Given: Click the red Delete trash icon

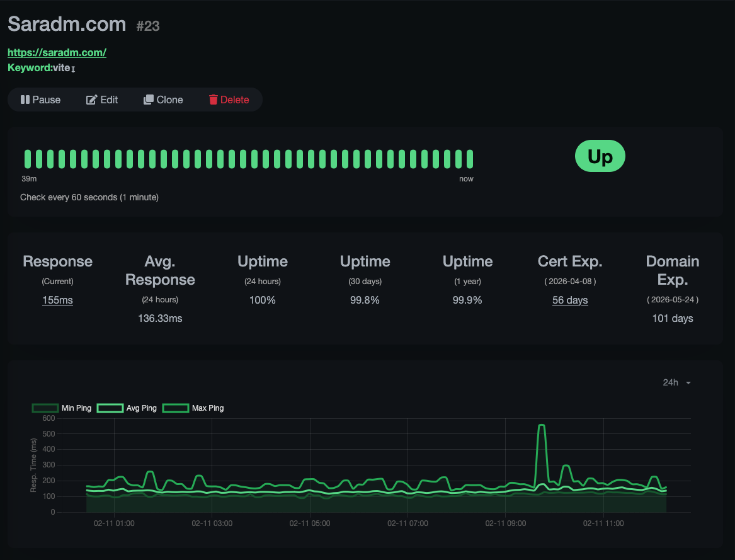Looking at the screenshot, I should point(214,100).
